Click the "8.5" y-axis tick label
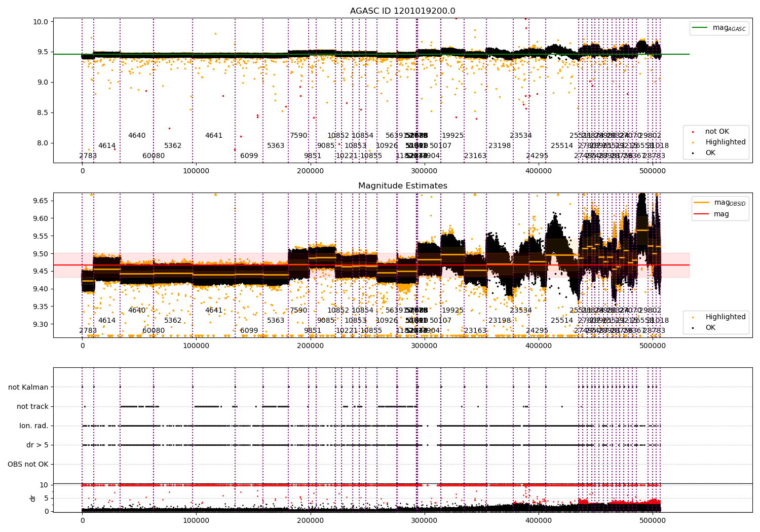760x532 pixels. coord(44,112)
